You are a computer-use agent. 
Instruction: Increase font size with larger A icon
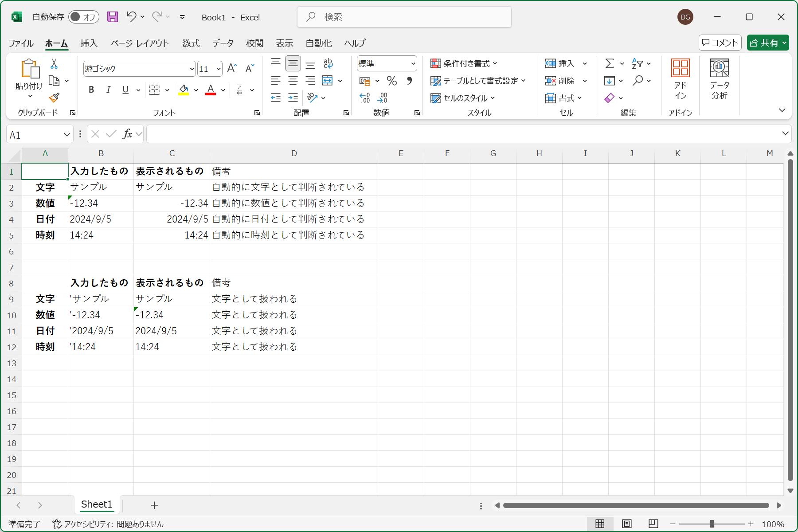pos(232,68)
